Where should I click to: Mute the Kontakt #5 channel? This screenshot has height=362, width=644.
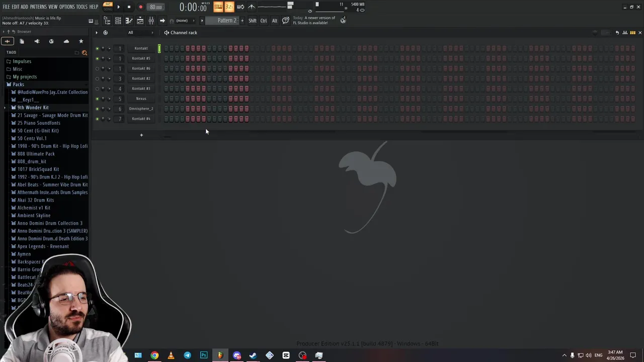pos(97,58)
